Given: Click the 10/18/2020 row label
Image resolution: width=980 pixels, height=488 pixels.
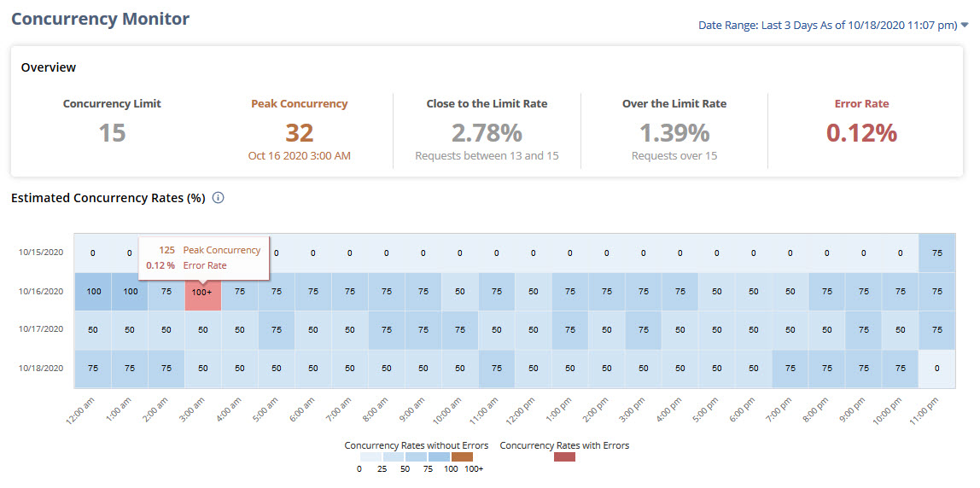Looking at the screenshot, I should click(x=40, y=369).
